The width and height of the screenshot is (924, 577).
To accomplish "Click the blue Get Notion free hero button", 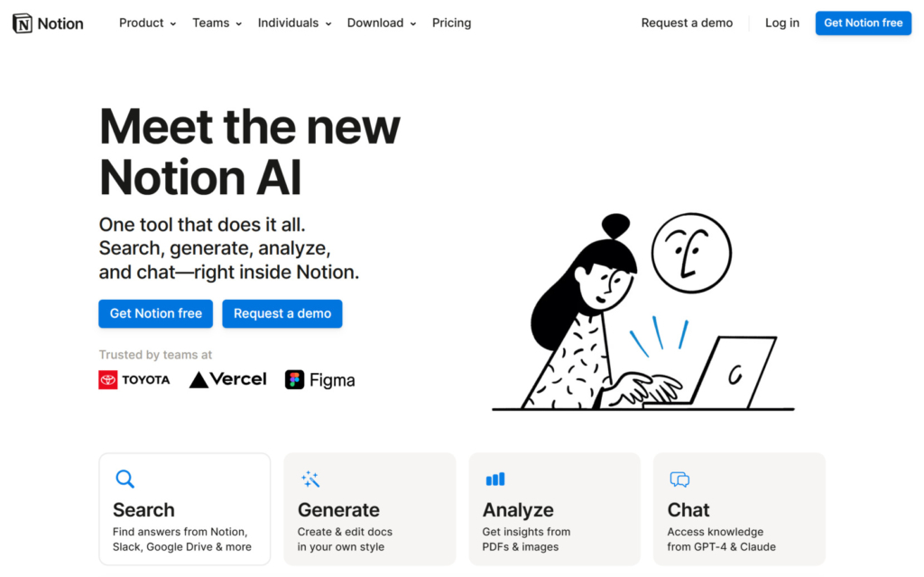I will click(x=155, y=313).
